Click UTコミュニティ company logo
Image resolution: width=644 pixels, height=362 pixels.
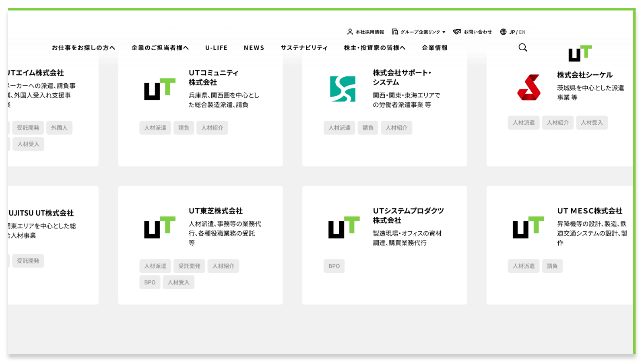(160, 89)
